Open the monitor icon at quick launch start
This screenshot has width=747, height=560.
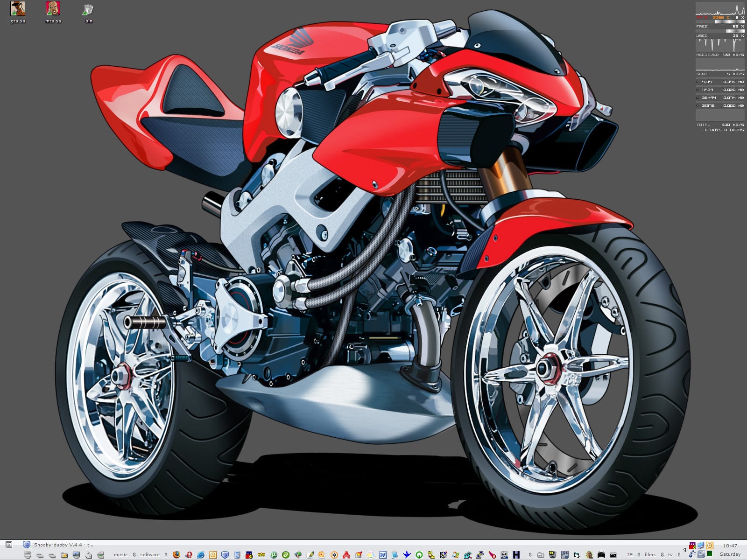coord(28,555)
